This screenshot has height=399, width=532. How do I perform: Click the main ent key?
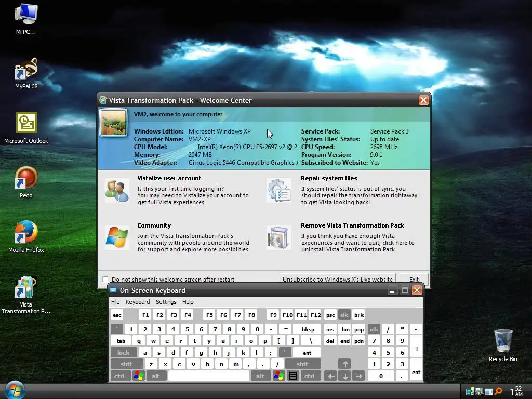307,353
